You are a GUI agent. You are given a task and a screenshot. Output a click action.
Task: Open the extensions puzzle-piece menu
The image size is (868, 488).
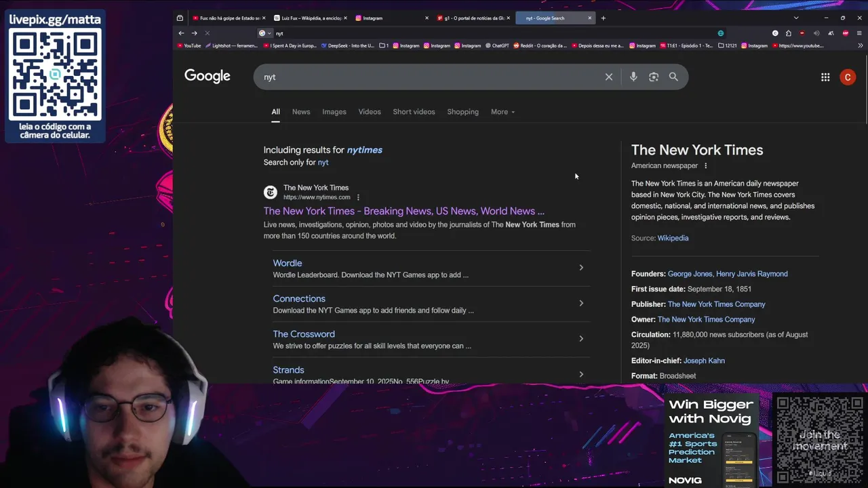click(789, 33)
